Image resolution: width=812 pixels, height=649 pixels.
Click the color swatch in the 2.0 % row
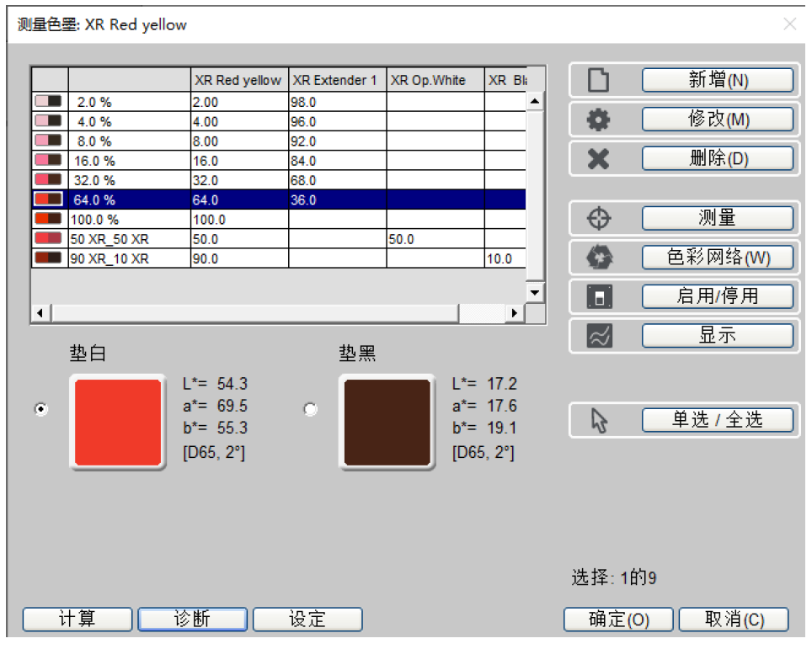click(48, 102)
